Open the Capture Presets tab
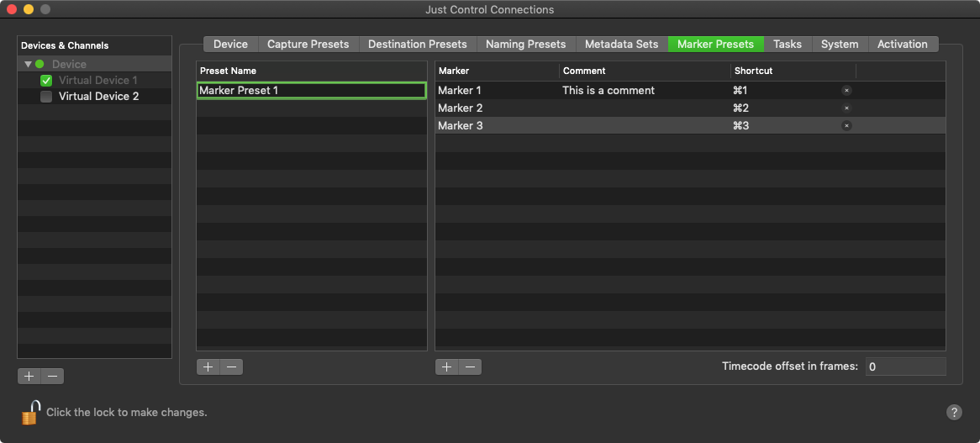This screenshot has height=443, width=980. (308, 45)
